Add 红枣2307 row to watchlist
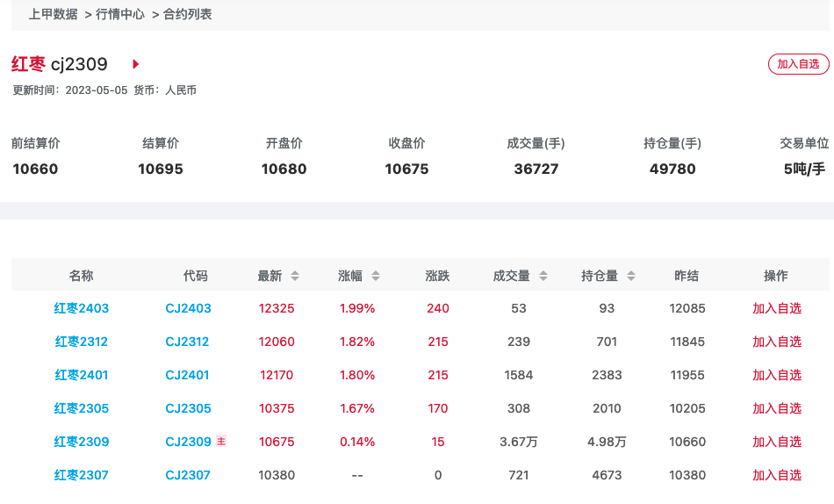Viewport: 834px width, 504px height. [x=776, y=475]
